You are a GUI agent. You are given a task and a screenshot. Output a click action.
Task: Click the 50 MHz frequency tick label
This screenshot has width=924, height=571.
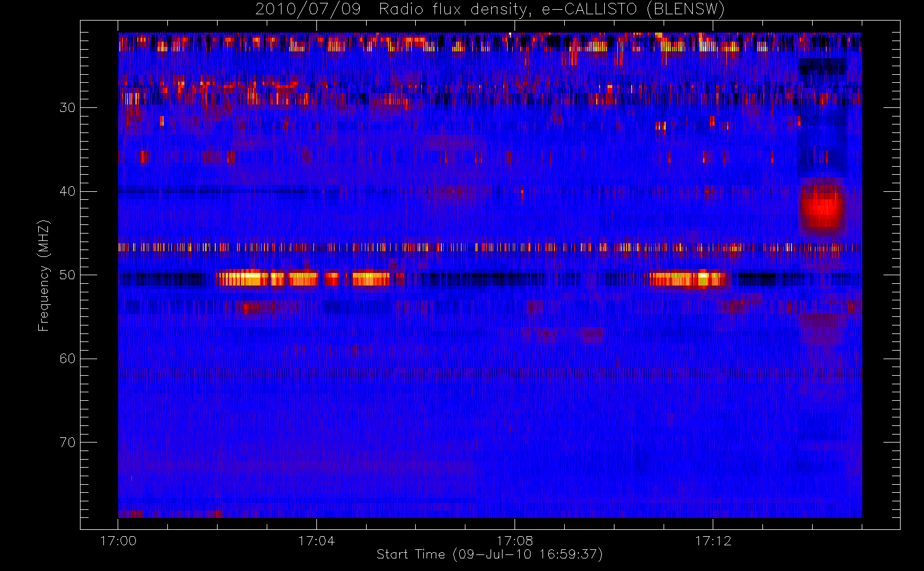click(x=67, y=275)
